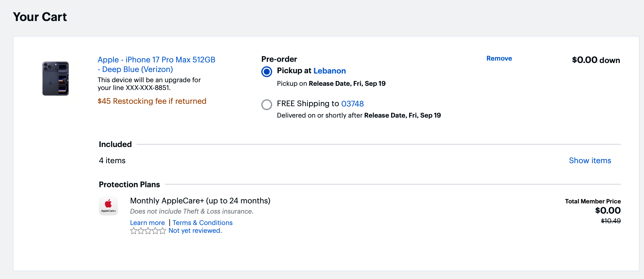Click the 4 items included text
The height and width of the screenshot is (279, 644).
click(x=112, y=160)
